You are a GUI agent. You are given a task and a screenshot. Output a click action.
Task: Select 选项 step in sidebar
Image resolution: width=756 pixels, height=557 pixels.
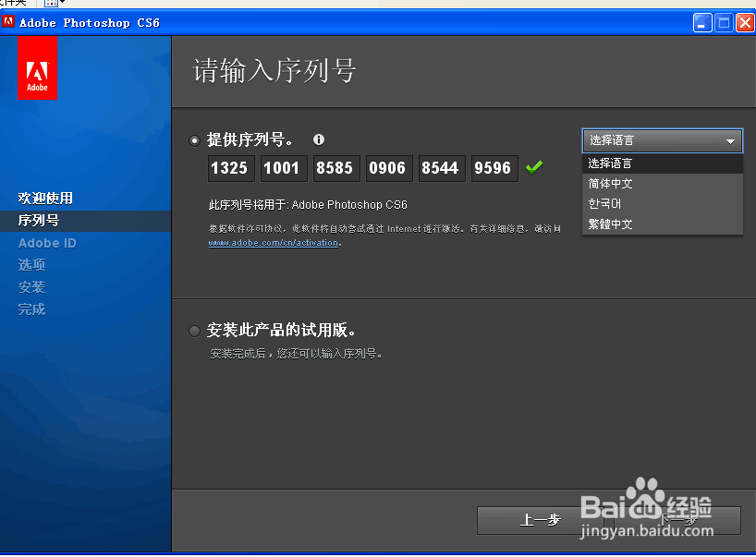coord(31,264)
